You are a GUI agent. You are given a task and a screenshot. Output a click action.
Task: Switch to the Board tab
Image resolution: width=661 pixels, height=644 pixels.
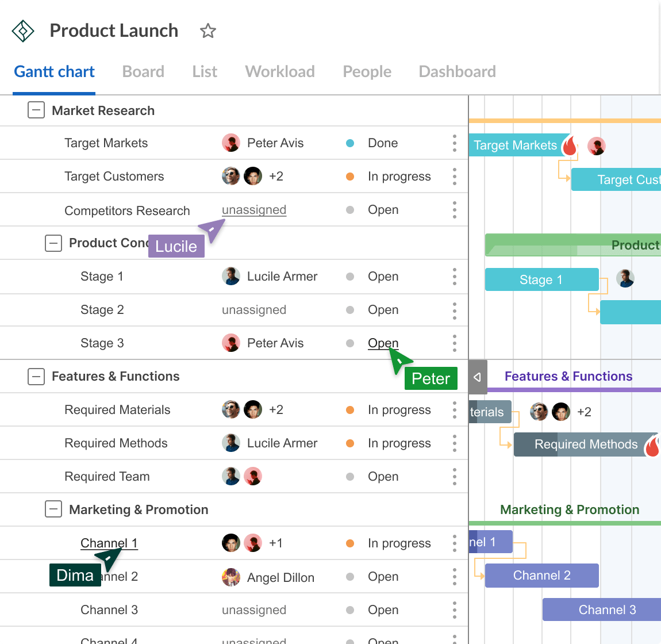[x=143, y=71]
